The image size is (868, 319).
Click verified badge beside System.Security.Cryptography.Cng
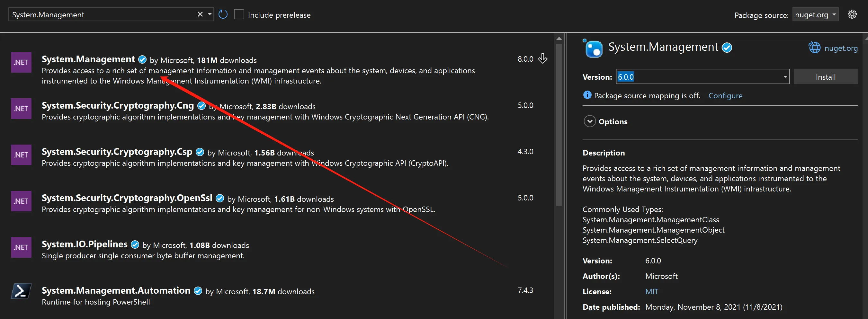tap(201, 106)
